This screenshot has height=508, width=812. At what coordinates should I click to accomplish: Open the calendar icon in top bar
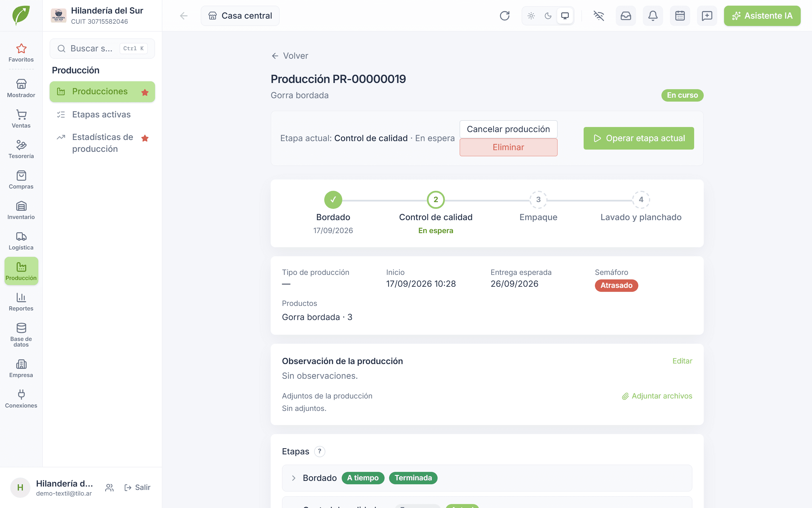pos(680,16)
